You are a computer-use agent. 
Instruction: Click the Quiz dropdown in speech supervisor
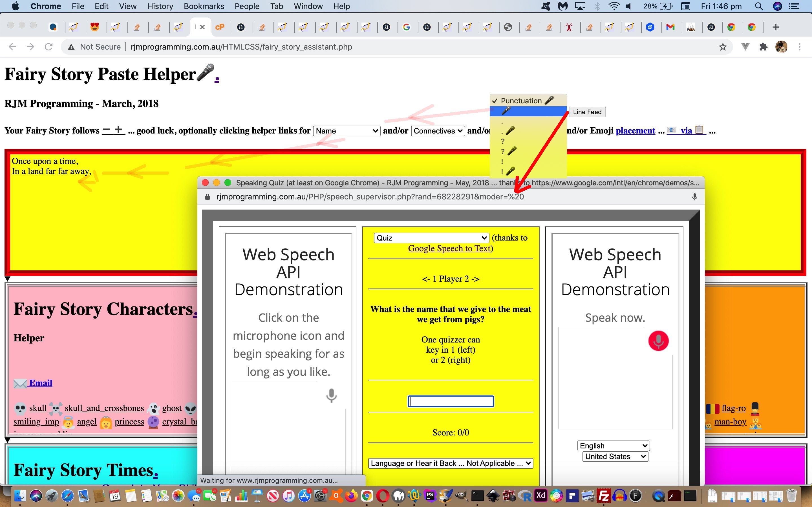pyautogui.click(x=432, y=237)
